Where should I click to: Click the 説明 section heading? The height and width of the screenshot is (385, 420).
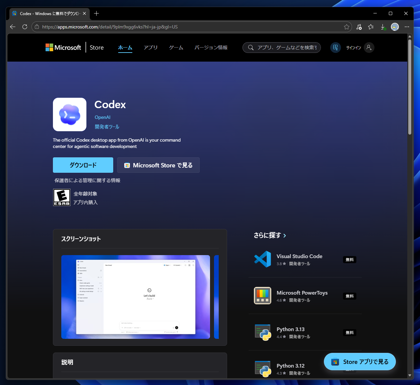[x=67, y=362]
